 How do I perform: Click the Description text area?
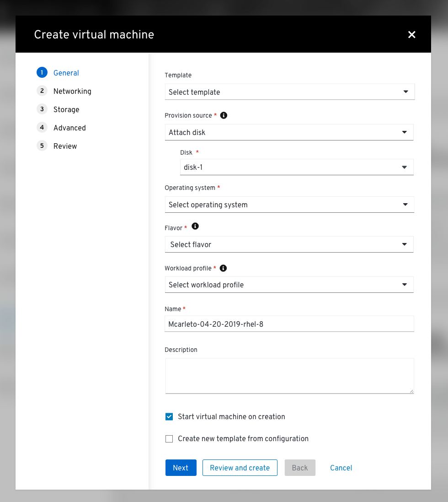pos(290,376)
